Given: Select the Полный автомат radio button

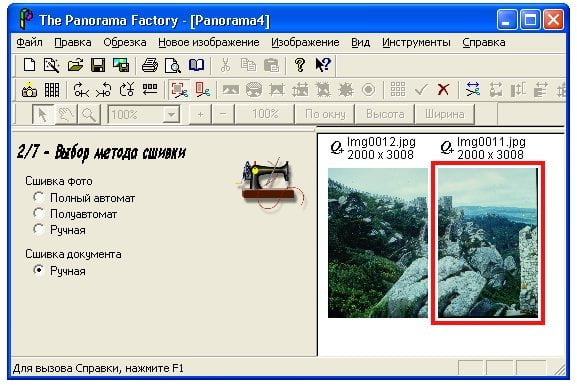Looking at the screenshot, I should point(39,197).
